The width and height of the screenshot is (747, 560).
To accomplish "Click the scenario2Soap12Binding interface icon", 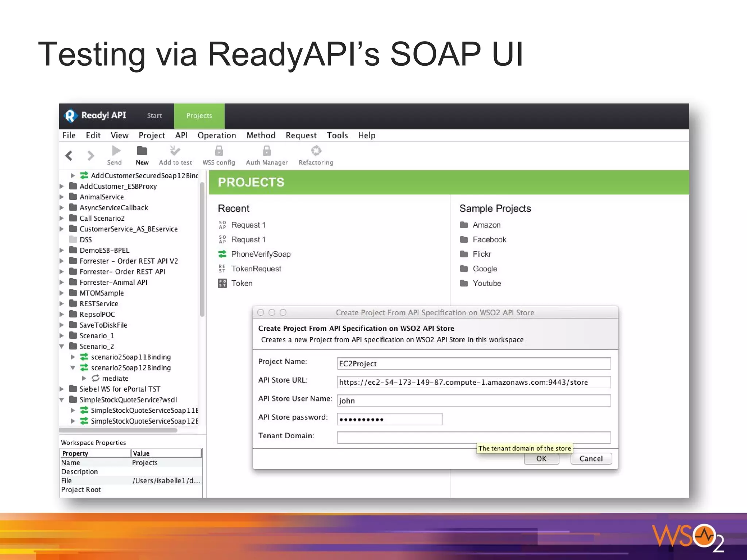I will [84, 367].
